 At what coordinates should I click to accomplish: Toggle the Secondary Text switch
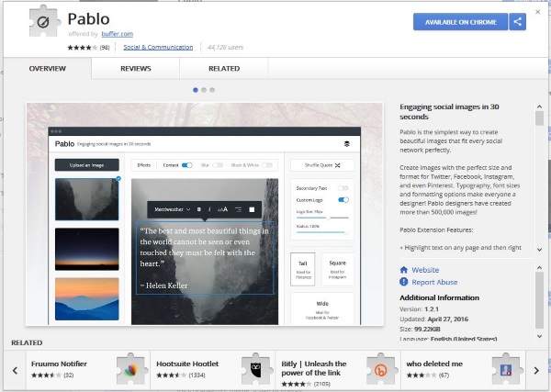pos(343,188)
